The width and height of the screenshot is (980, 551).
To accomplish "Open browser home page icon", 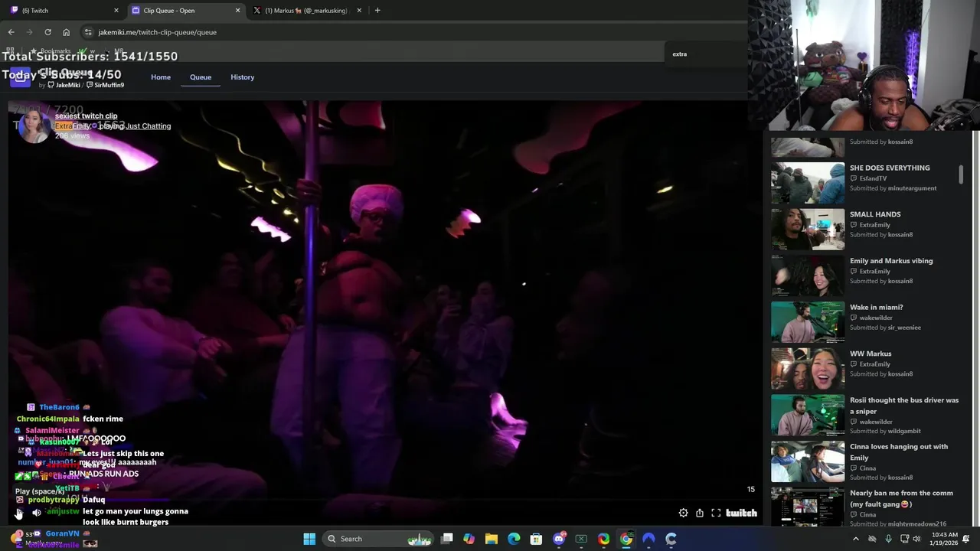I will (66, 32).
